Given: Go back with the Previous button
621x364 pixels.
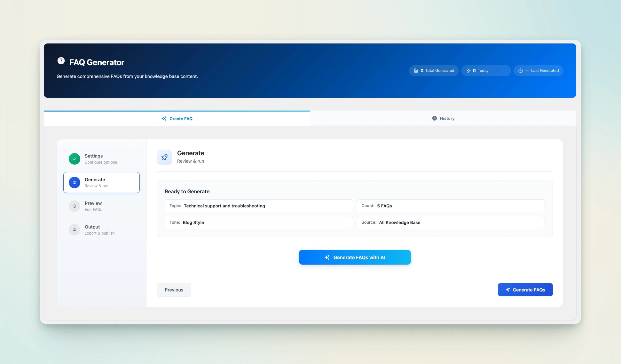Looking at the screenshot, I should click(174, 290).
